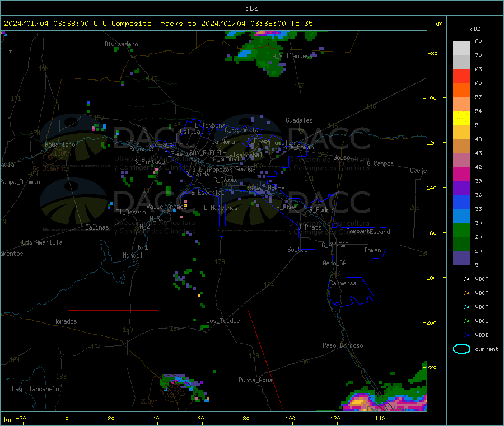This screenshot has width=504, height=426.
Task: Click the blue VBBB arrow in legend
Action: [461, 335]
